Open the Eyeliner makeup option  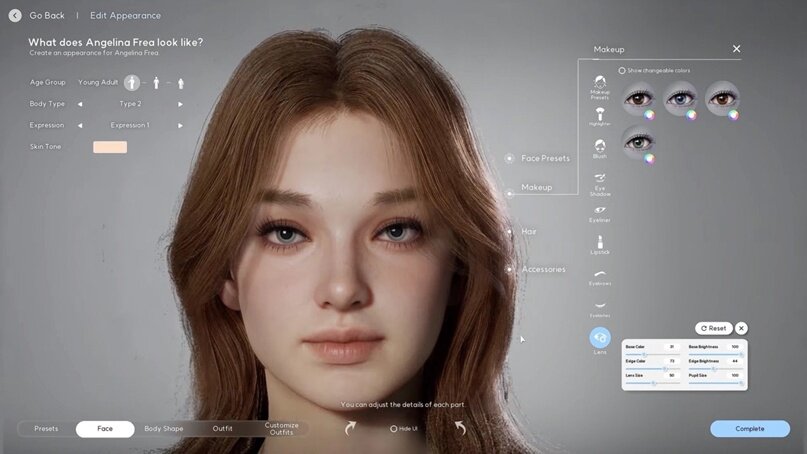(600, 214)
